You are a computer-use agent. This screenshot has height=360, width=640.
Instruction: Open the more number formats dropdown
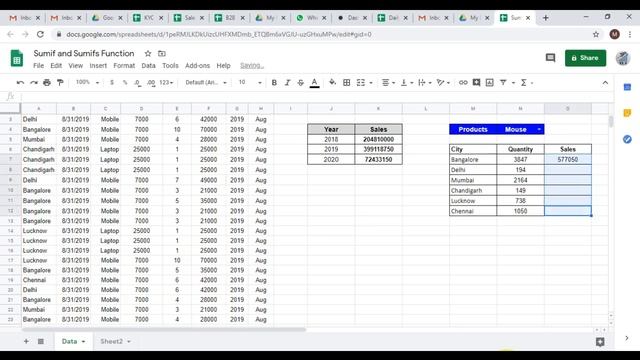[166, 83]
